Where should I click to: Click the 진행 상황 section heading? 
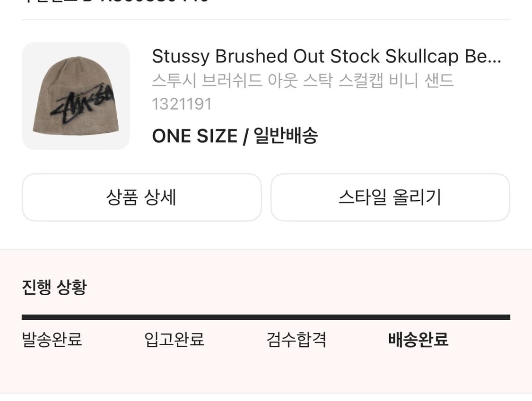(x=54, y=287)
